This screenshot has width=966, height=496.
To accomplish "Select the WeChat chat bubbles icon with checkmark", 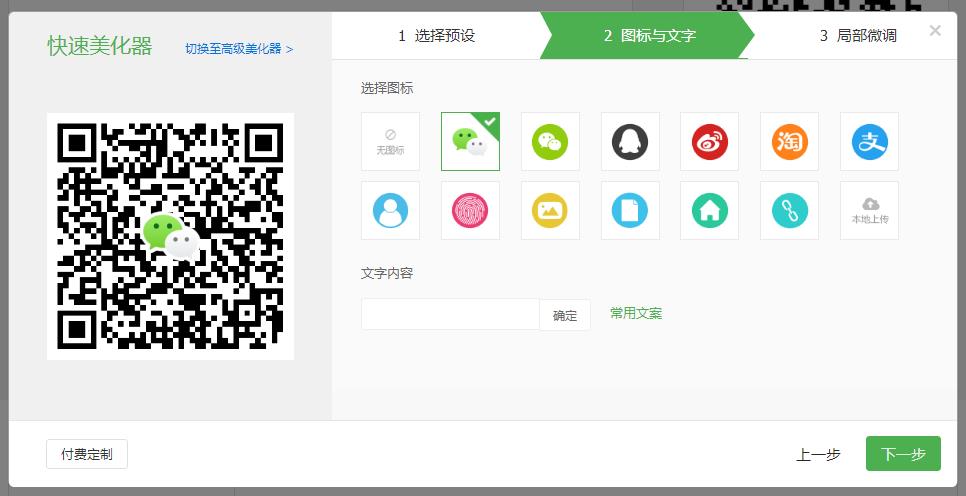I will click(x=470, y=142).
